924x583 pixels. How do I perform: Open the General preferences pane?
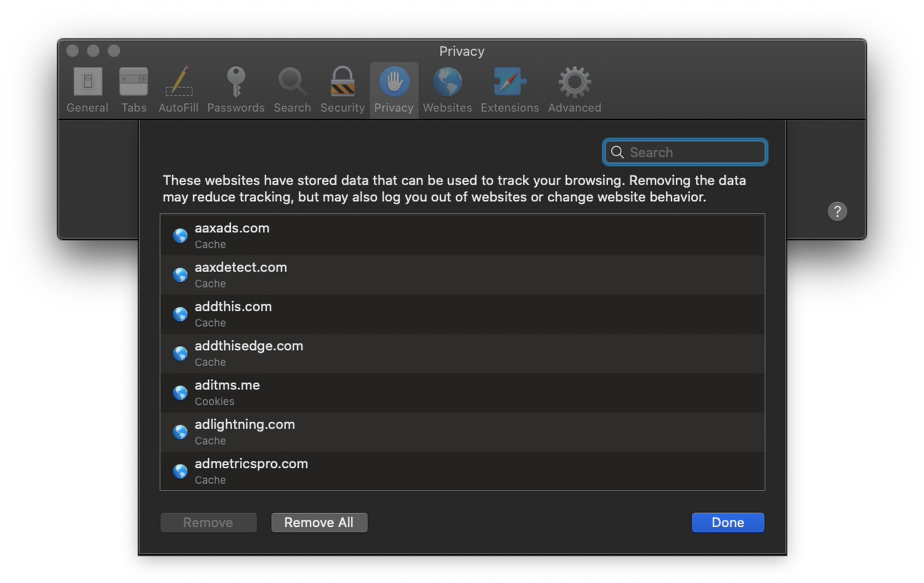pyautogui.click(x=87, y=90)
